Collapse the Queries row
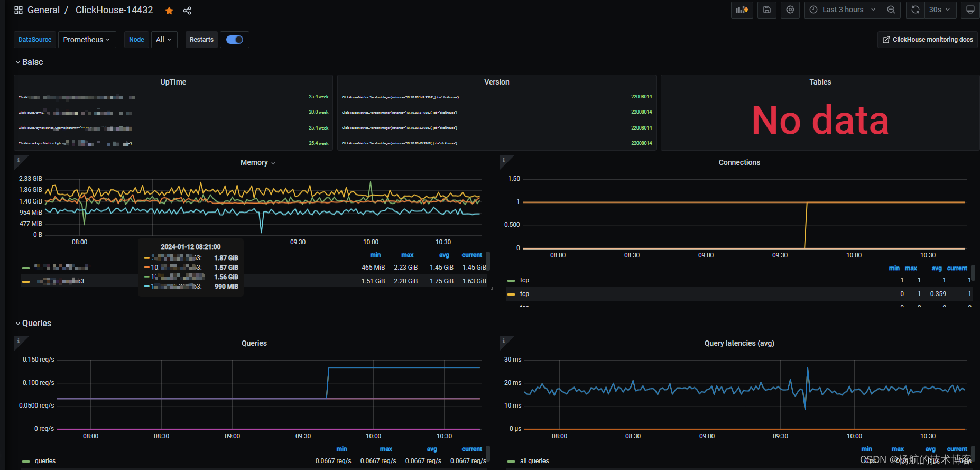980x470 pixels. [33, 323]
